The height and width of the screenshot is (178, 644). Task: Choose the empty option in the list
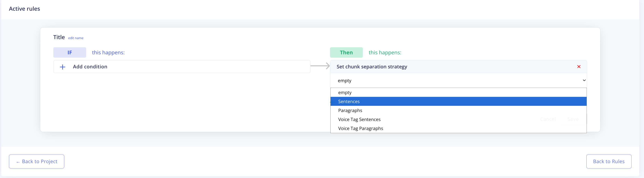tap(345, 93)
